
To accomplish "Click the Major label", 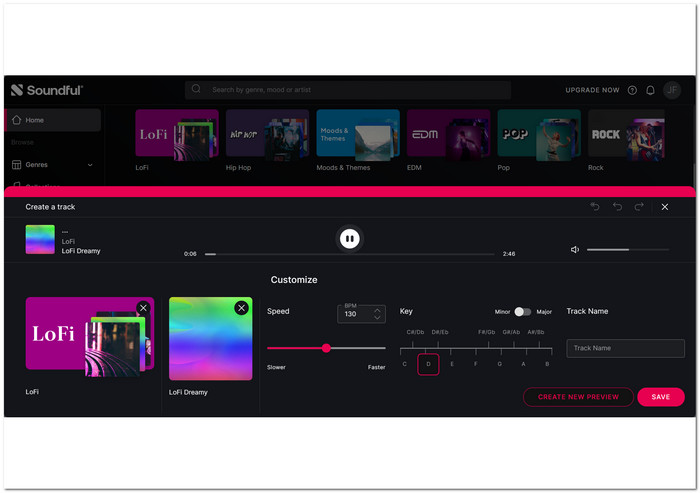I will pyautogui.click(x=544, y=312).
